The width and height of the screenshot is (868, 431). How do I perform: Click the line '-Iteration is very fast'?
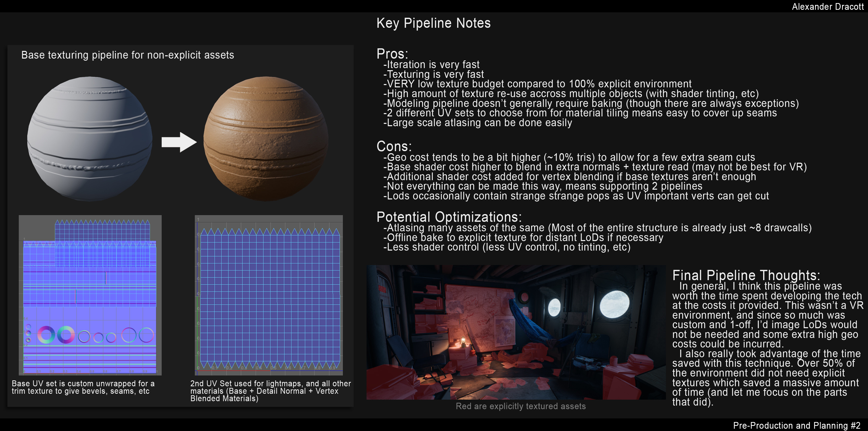click(x=431, y=64)
